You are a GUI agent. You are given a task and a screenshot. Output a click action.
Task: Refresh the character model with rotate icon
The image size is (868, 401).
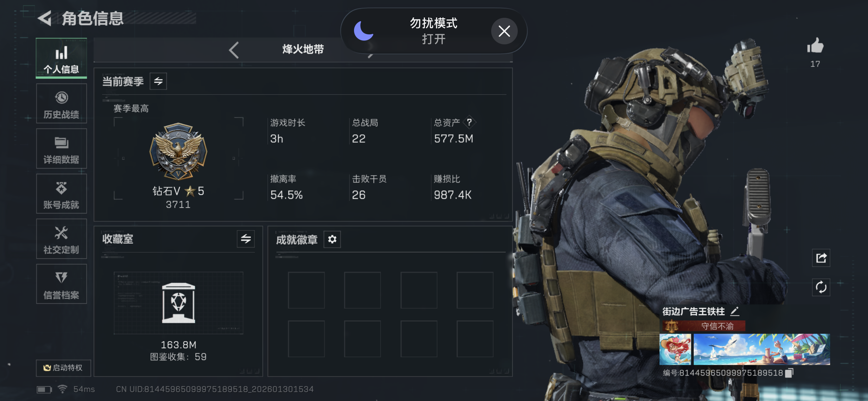pyautogui.click(x=821, y=287)
